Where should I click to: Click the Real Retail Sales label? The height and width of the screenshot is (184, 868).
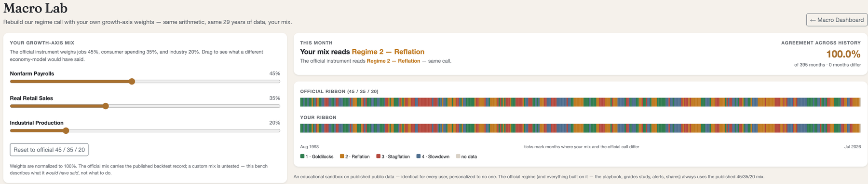pos(31,98)
